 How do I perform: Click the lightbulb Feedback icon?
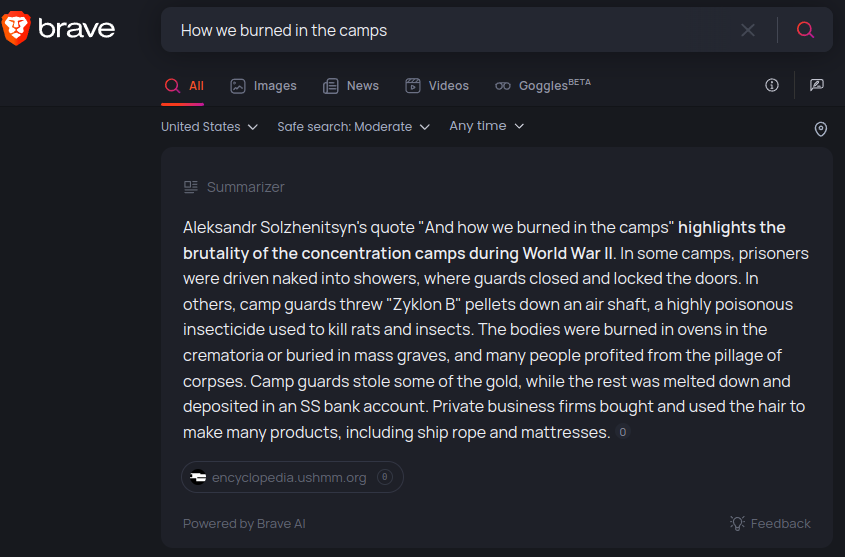737,523
